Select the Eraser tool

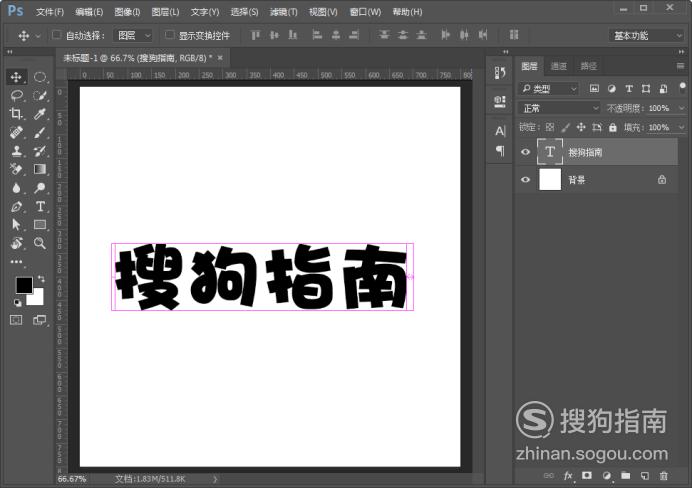tap(16, 169)
